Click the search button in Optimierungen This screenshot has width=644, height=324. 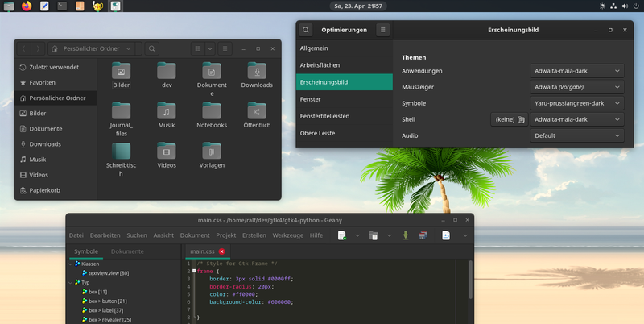306,30
